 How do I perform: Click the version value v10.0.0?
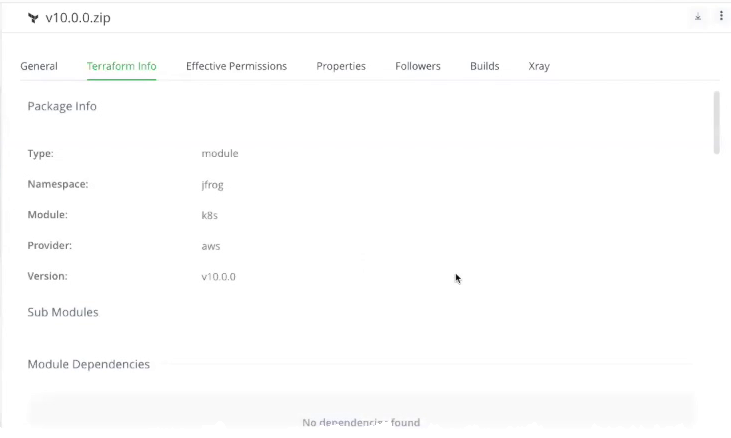pyautogui.click(x=218, y=276)
